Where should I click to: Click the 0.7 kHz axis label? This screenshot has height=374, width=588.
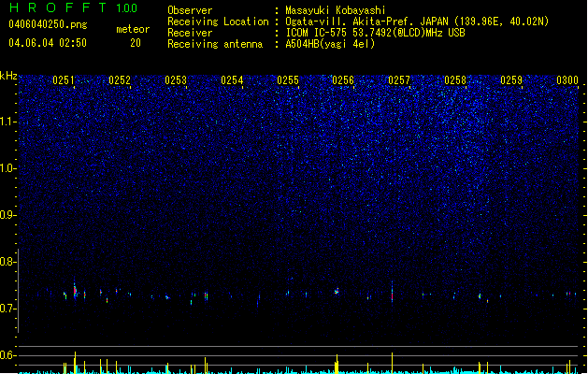click(8, 309)
